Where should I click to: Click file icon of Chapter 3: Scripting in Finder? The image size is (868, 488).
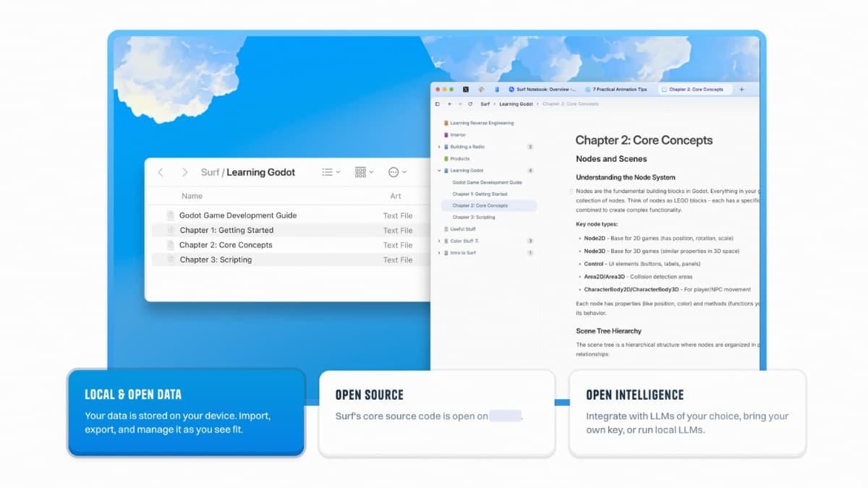pos(171,260)
